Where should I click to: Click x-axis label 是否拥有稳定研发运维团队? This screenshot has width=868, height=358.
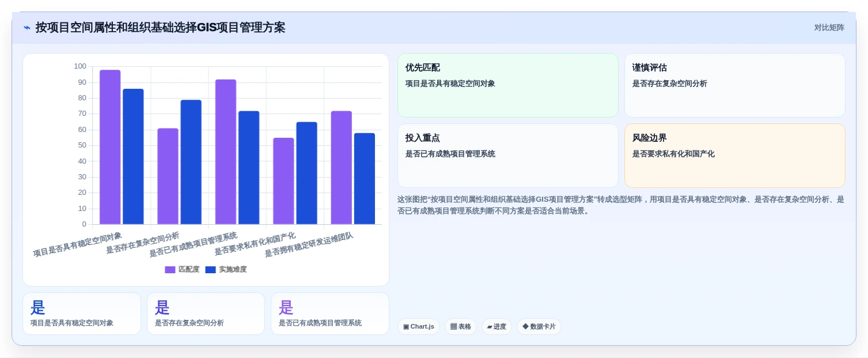[x=309, y=244]
